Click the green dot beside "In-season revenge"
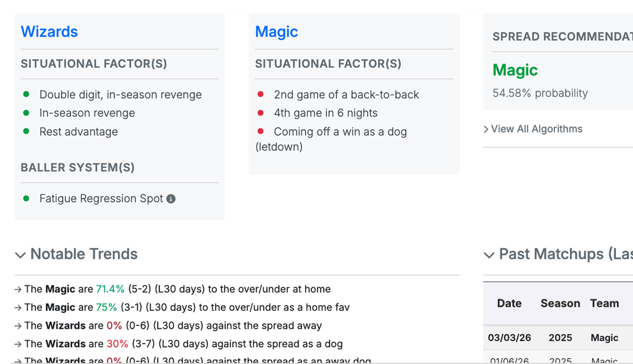 (26, 113)
